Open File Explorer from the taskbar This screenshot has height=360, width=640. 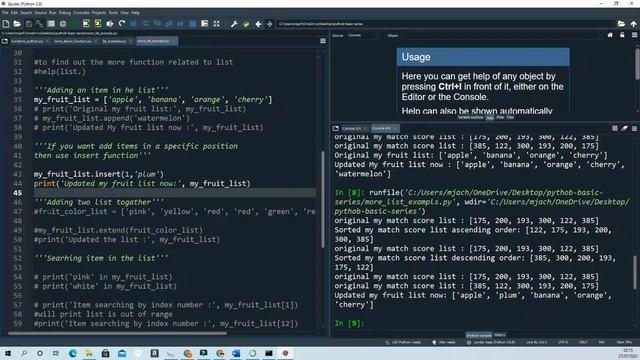(x=89, y=353)
